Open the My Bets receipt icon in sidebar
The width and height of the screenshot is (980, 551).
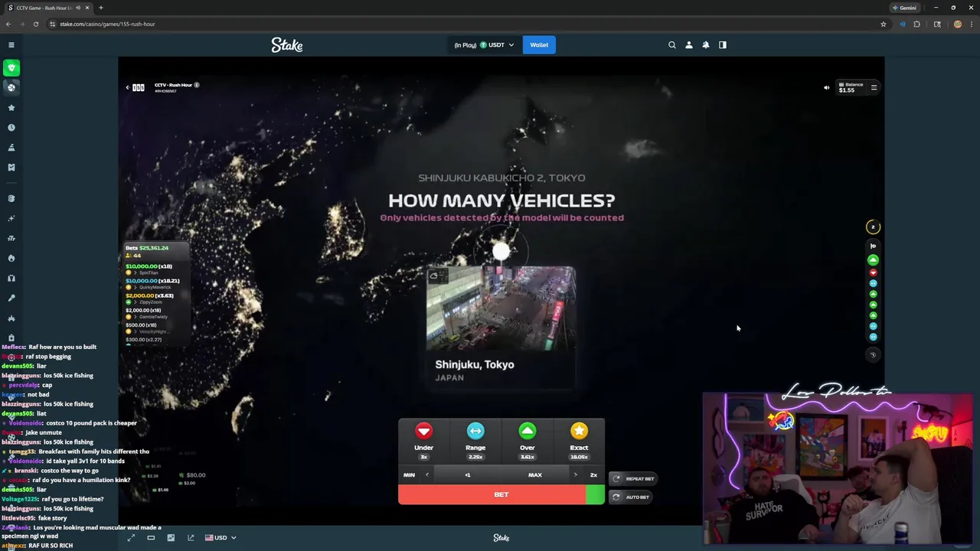11,168
